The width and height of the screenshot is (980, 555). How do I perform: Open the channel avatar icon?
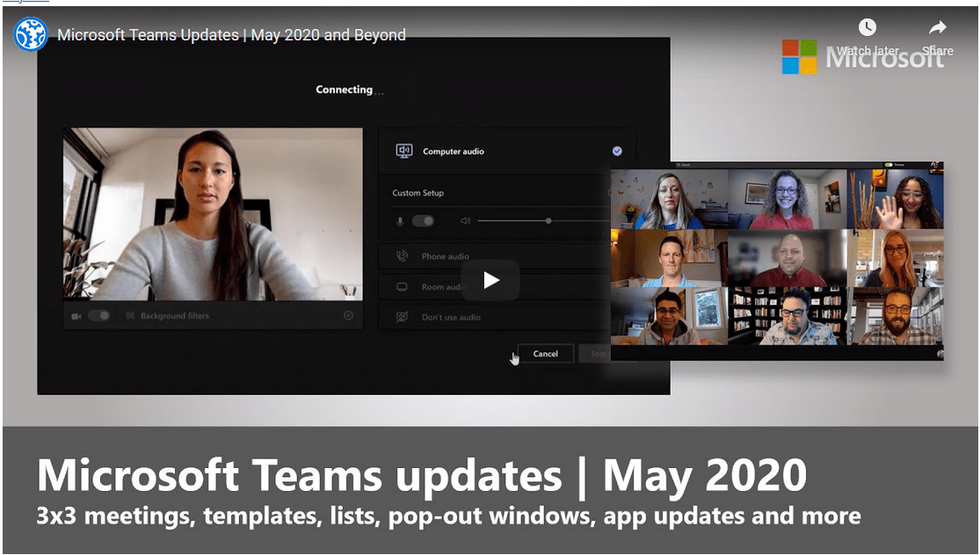click(x=31, y=35)
